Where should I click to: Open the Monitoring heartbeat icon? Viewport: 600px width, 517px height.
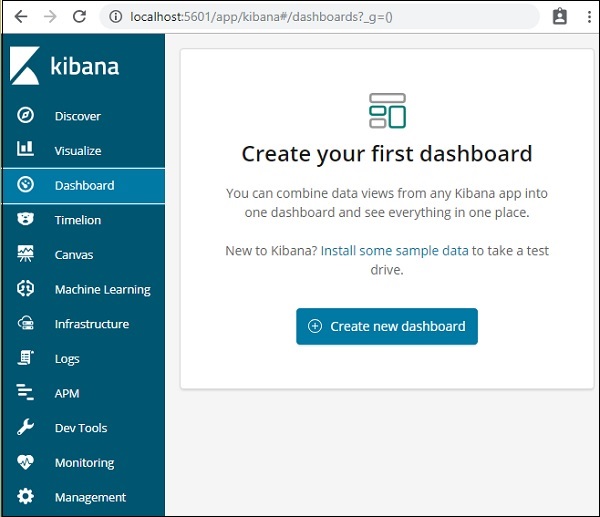(26, 462)
